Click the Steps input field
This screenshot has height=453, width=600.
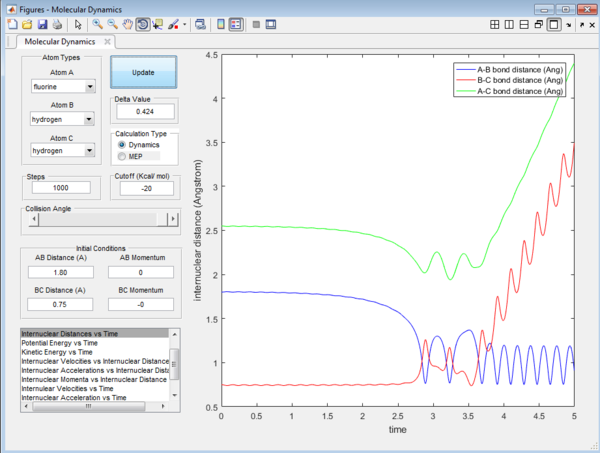(x=62, y=187)
